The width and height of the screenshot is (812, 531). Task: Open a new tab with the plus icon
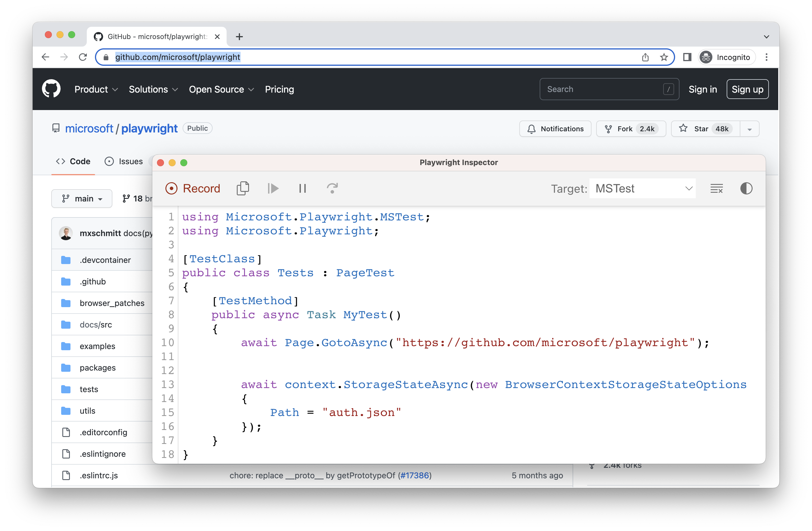click(x=239, y=36)
